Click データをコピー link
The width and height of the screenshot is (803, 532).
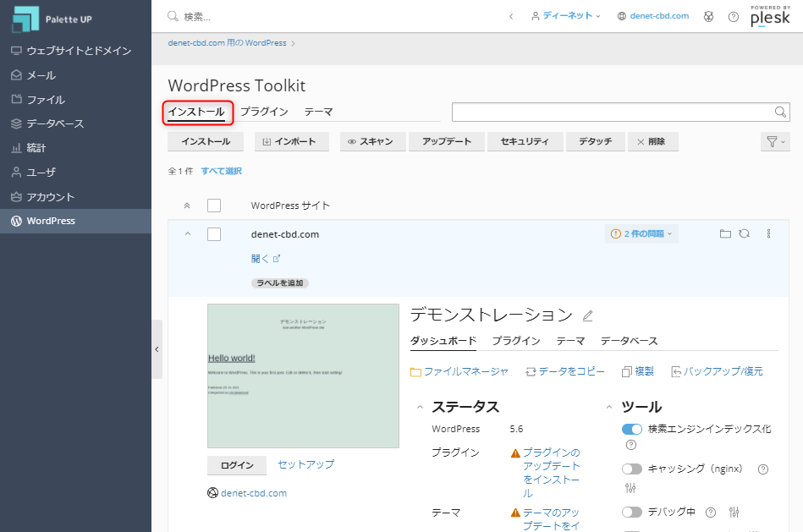click(x=565, y=372)
